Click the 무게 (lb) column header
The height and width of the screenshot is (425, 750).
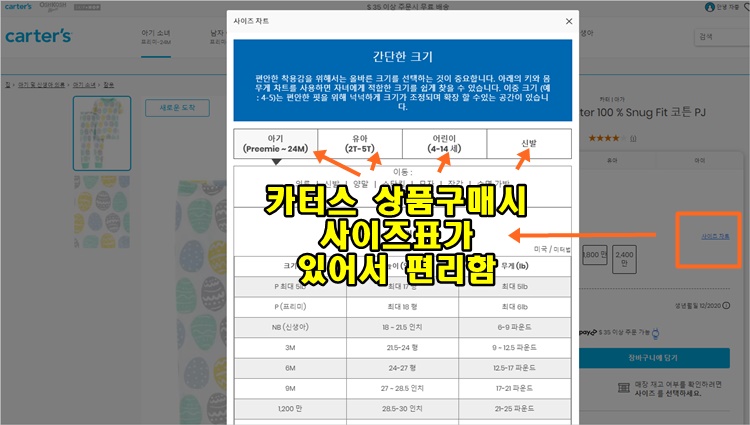click(x=515, y=266)
